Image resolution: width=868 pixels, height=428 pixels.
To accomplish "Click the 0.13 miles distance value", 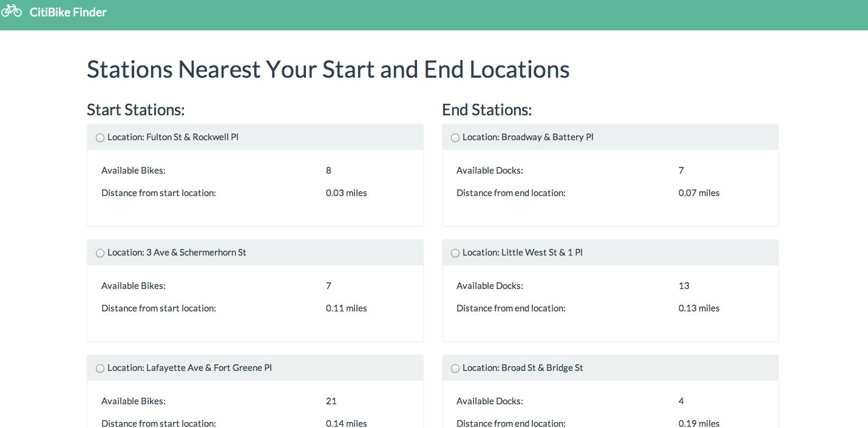I will pyautogui.click(x=699, y=308).
